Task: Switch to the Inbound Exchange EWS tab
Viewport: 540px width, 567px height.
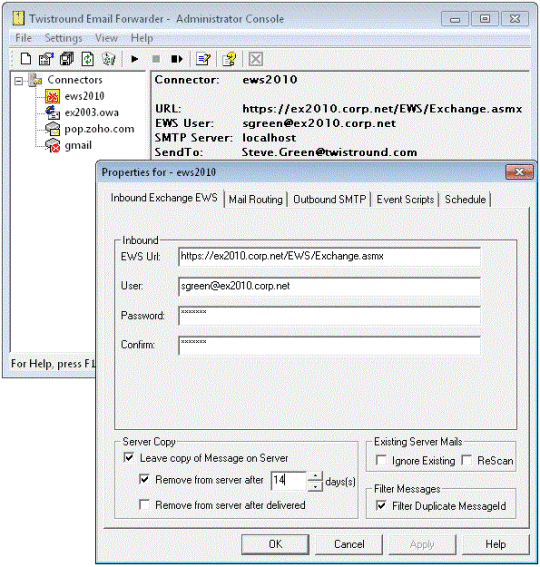Action: coord(164,198)
